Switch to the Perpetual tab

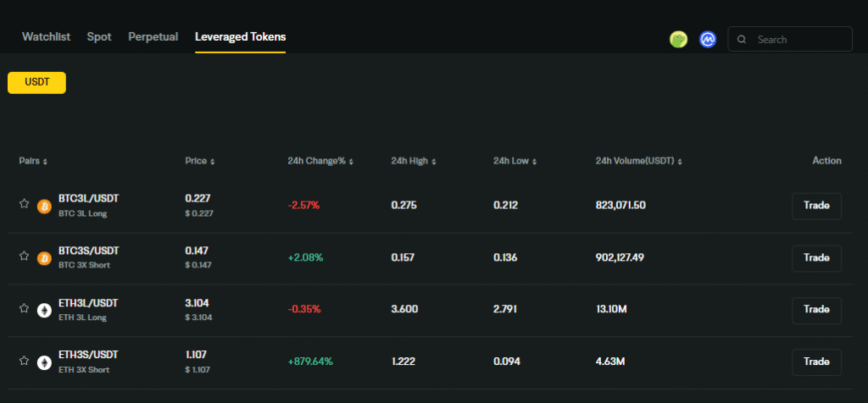153,37
